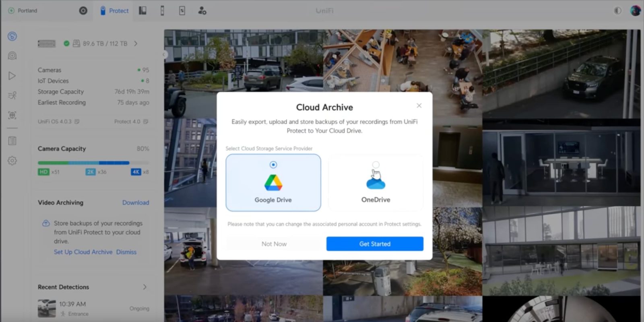This screenshot has width=644, height=322.
Task: Open the camera devices icon in sidebar
Action: pyautogui.click(x=12, y=56)
